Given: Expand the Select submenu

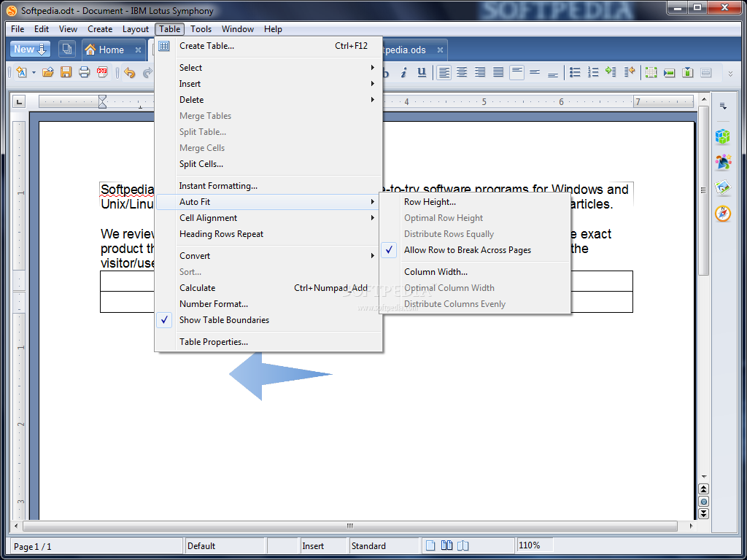Looking at the screenshot, I should (268, 68).
